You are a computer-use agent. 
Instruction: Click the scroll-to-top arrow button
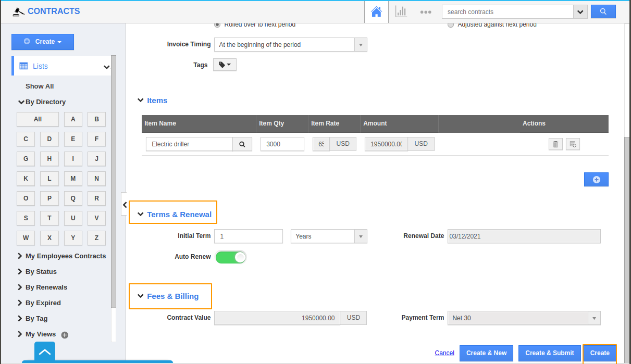[45, 353]
